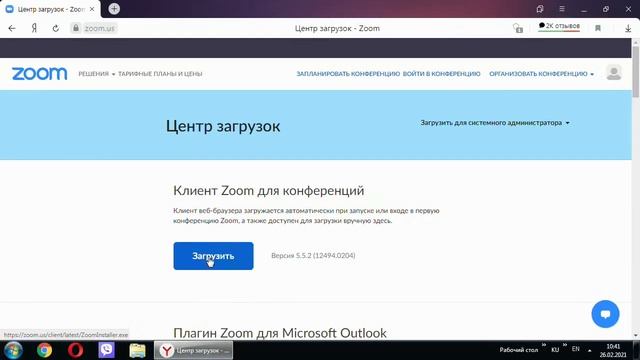Open the 2K отзывов reviews badge
The image size is (640, 360).
[x=559, y=27]
